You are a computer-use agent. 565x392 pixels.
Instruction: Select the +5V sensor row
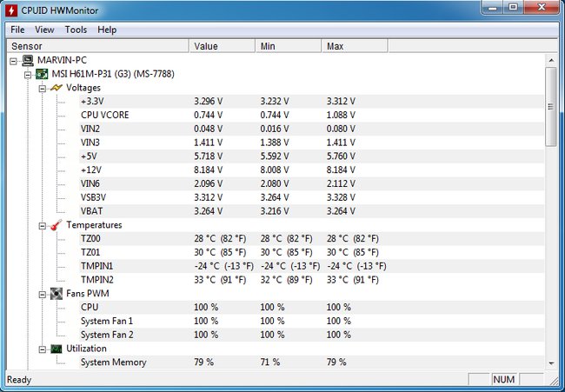click(x=311, y=156)
